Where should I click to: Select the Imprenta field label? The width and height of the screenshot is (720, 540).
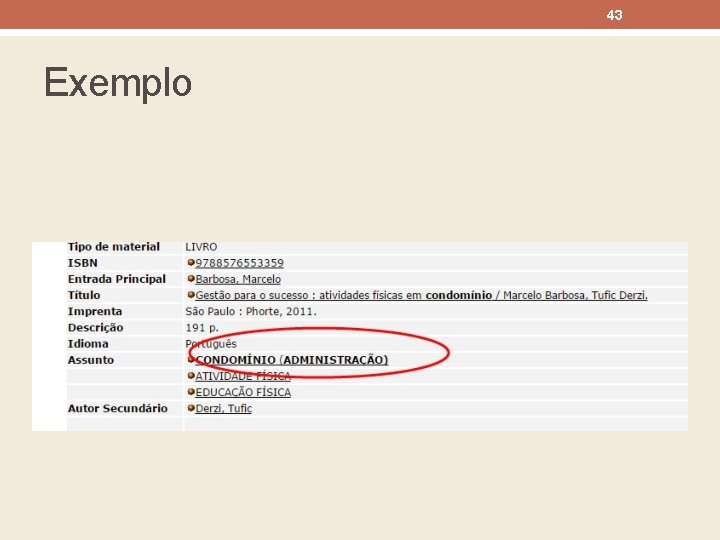point(95,311)
